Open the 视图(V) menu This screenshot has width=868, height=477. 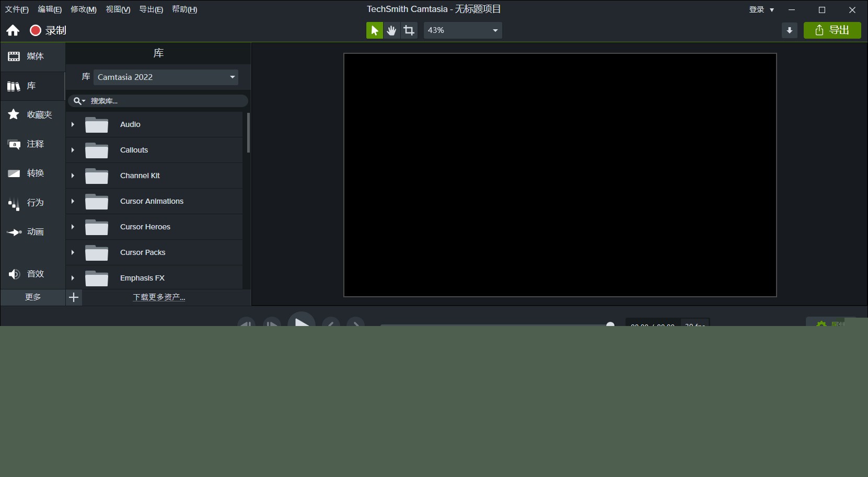click(x=118, y=9)
